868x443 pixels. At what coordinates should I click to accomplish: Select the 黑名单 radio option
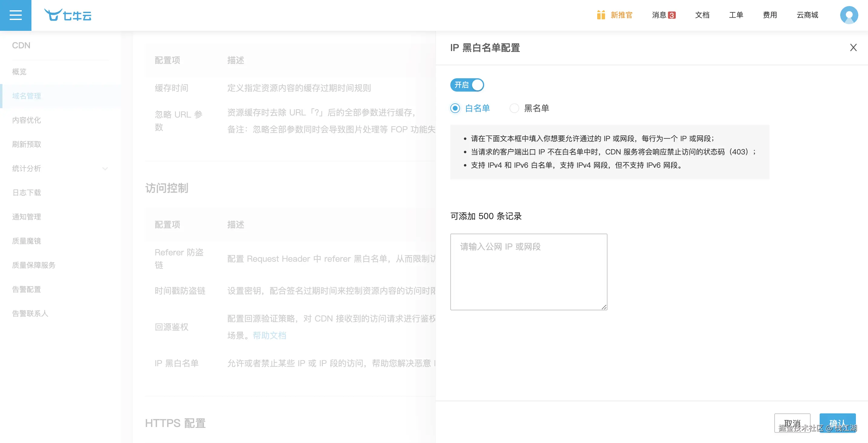pos(514,108)
